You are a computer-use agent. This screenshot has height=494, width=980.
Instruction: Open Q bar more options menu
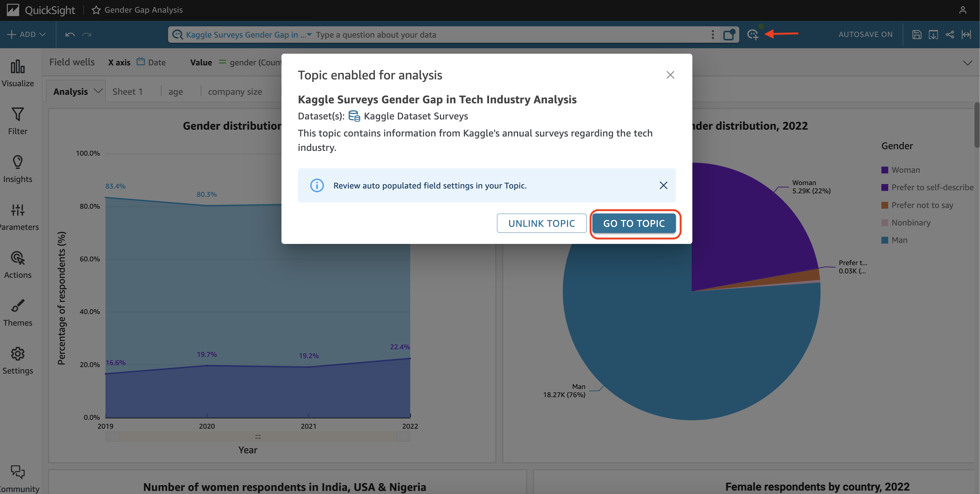point(713,35)
